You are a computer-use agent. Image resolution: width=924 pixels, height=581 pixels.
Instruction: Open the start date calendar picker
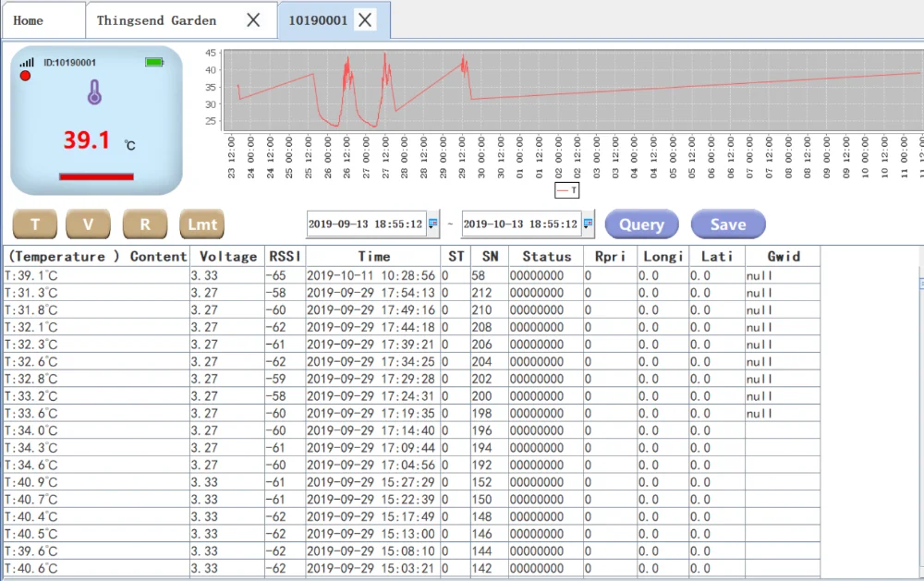click(x=433, y=224)
